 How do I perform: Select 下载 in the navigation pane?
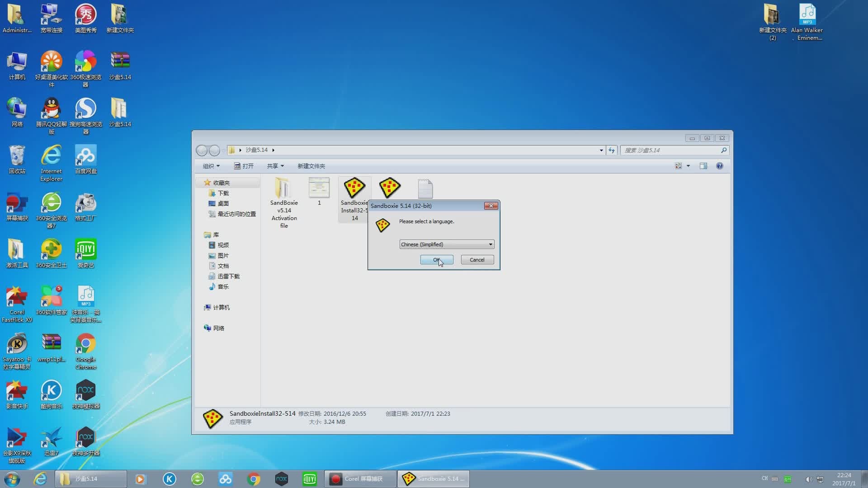(x=223, y=193)
